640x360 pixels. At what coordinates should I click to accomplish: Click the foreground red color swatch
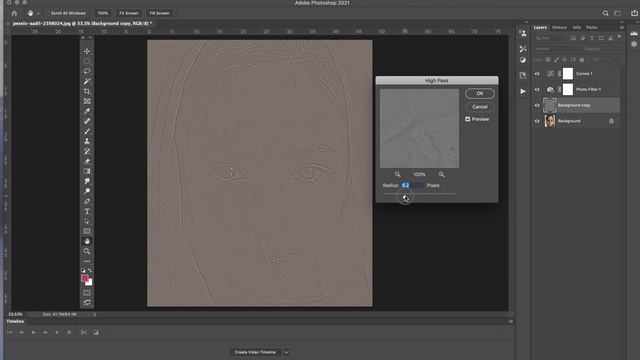[84, 278]
